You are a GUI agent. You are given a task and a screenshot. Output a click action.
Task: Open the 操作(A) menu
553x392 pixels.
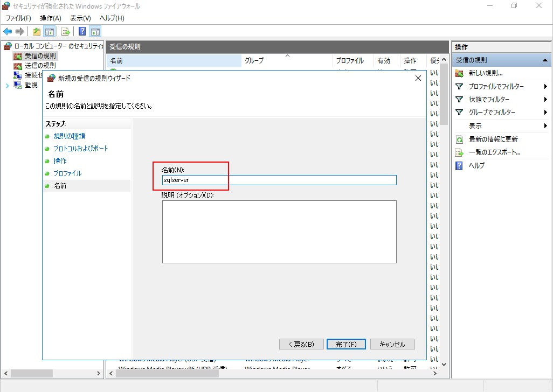[51, 18]
